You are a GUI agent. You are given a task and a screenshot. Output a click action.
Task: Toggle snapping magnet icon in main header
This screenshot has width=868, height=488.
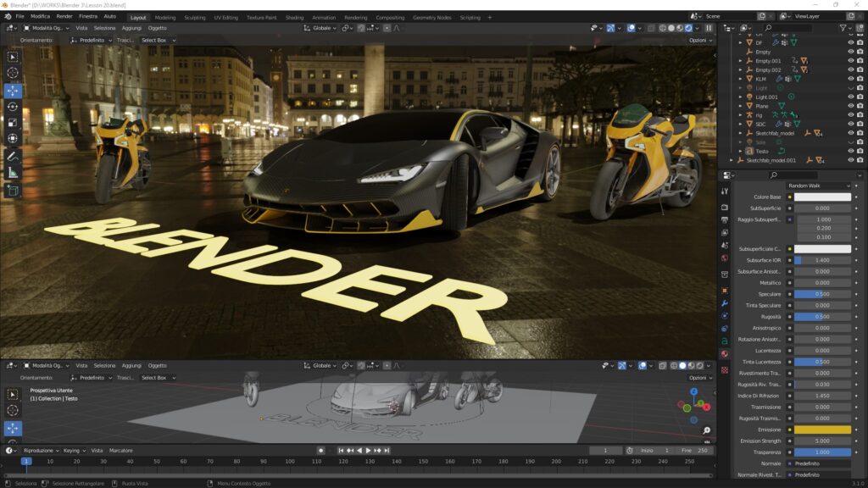pos(361,28)
